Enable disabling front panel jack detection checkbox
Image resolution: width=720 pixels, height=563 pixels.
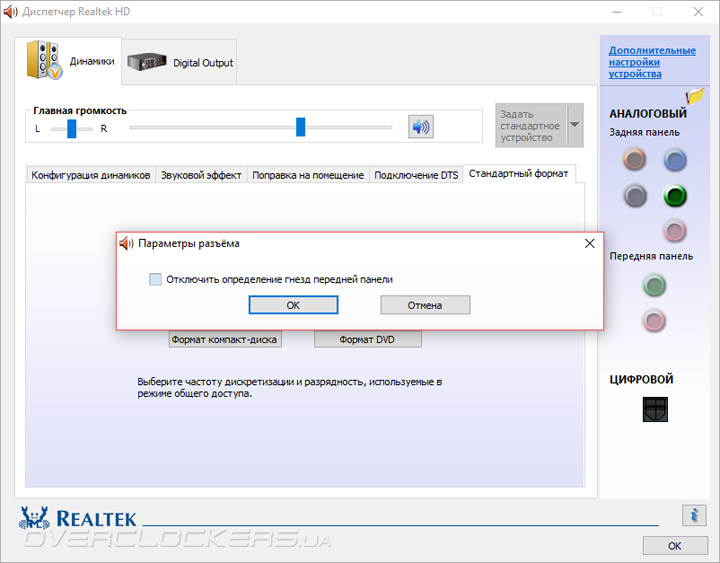[x=155, y=279]
